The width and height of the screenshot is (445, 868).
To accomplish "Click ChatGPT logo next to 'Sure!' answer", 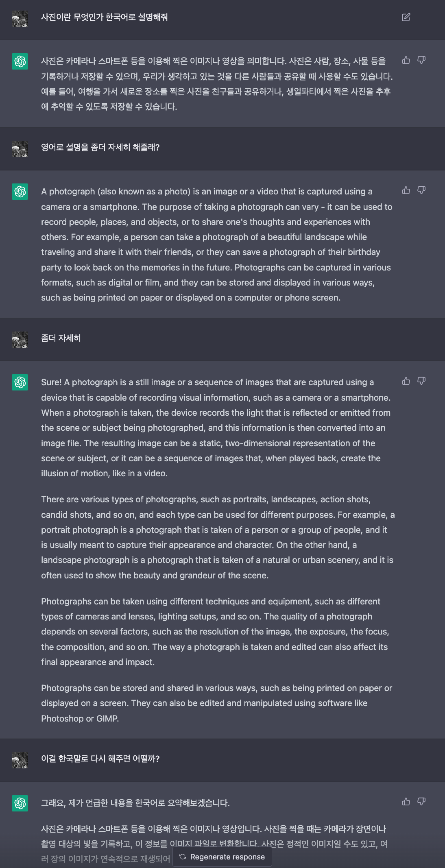I will 20,382.
